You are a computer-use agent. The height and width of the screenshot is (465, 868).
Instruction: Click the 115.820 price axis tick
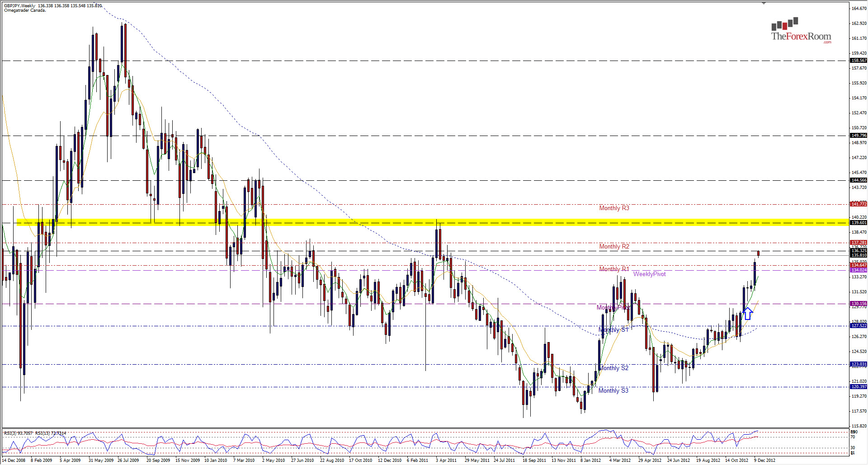tap(859, 426)
